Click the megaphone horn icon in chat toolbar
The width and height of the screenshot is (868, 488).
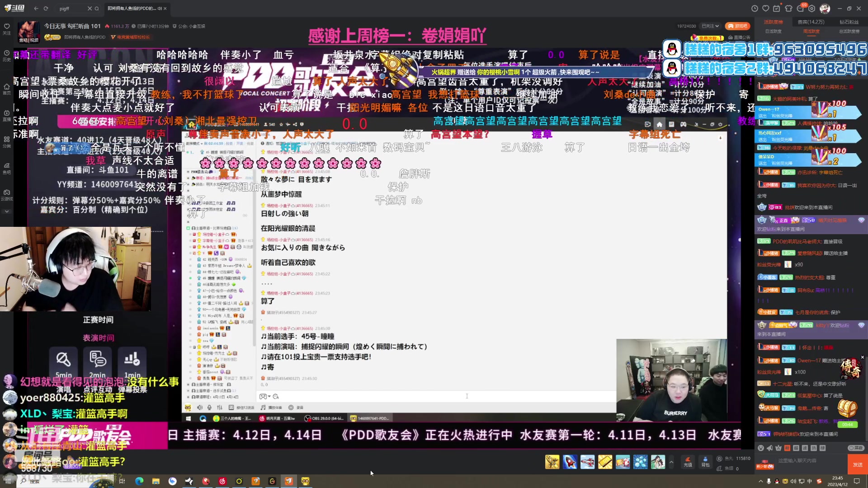(x=769, y=448)
